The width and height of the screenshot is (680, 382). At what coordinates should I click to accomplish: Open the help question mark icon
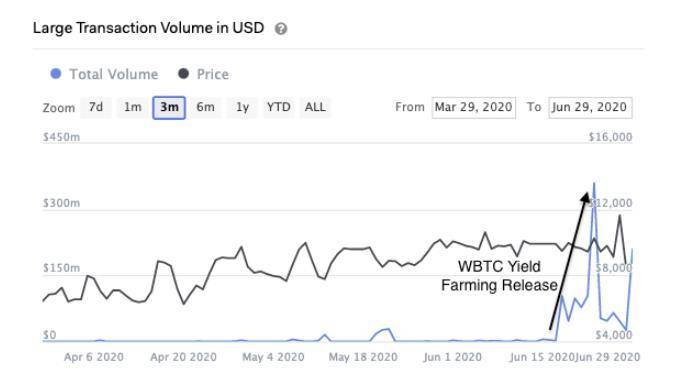point(281,29)
